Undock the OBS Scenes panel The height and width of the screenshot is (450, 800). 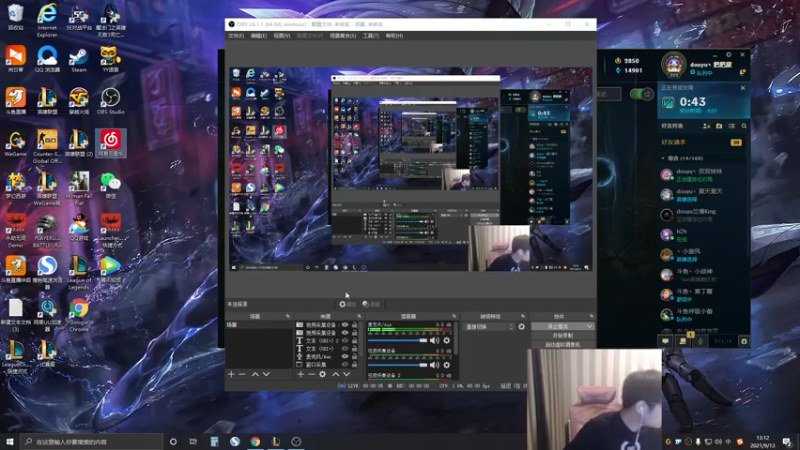pos(288,316)
